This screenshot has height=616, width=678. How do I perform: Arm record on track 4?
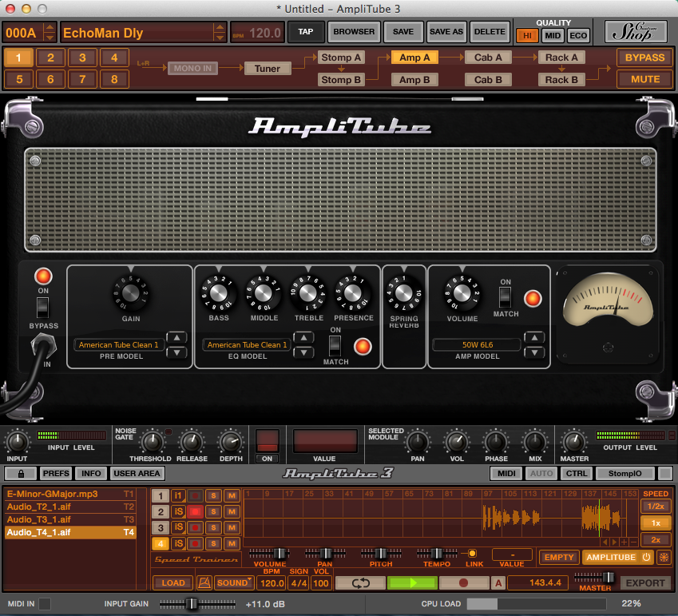195,544
